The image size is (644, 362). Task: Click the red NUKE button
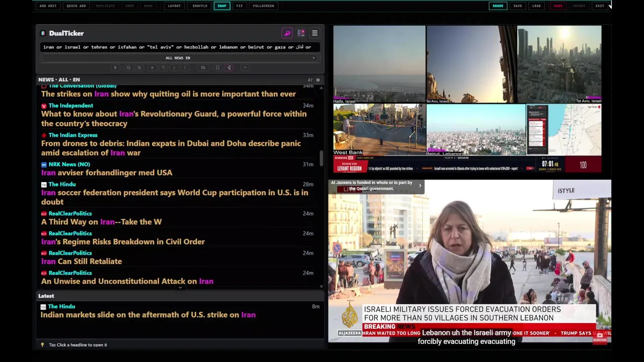[x=558, y=6]
